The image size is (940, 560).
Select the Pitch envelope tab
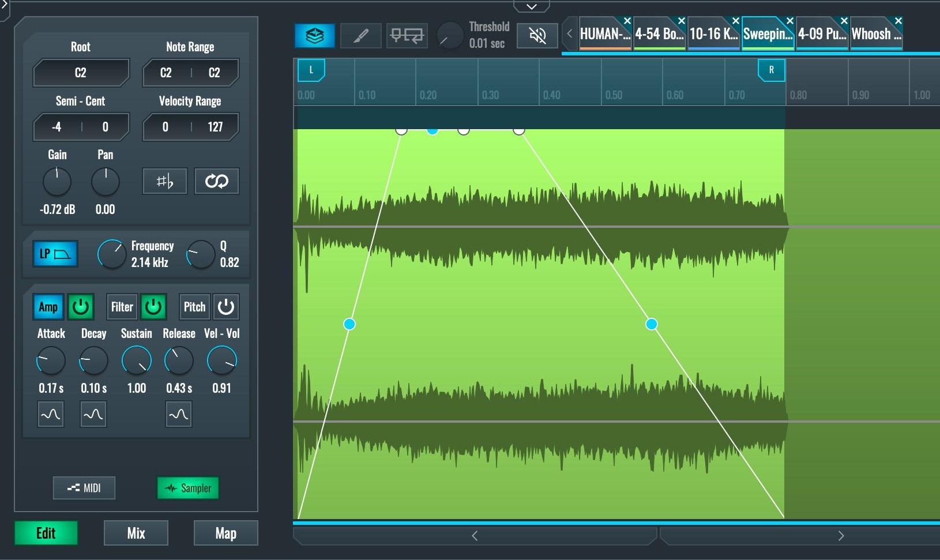(x=194, y=307)
